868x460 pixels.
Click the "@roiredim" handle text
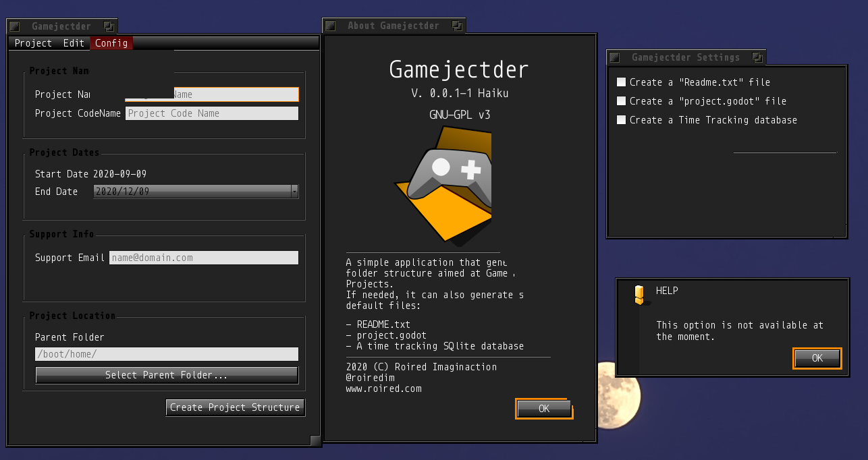pos(370,378)
